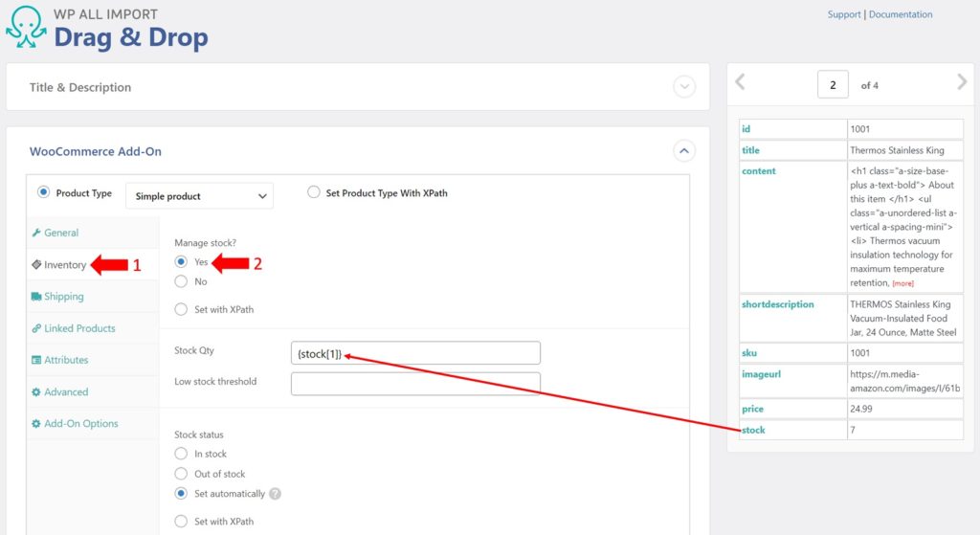Click the stock value 7
The height and width of the screenshot is (535, 980).
point(853,430)
